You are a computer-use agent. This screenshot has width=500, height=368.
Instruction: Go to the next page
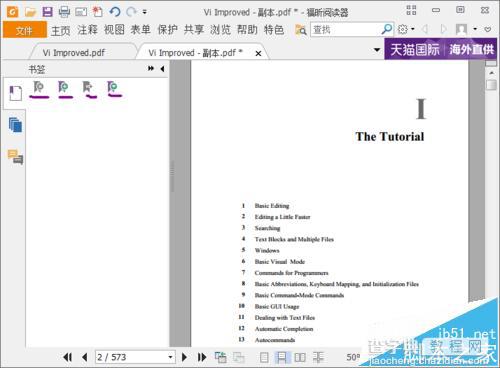click(x=184, y=357)
